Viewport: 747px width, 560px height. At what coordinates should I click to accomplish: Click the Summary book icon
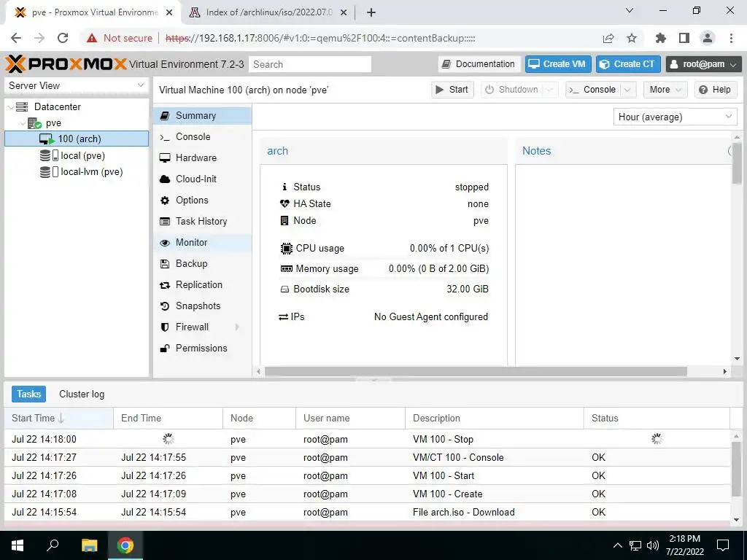[165, 116]
